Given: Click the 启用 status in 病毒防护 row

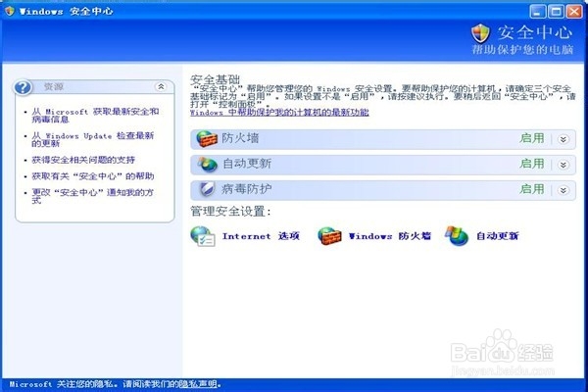Looking at the screenshot, I should (x=532, y=189).
